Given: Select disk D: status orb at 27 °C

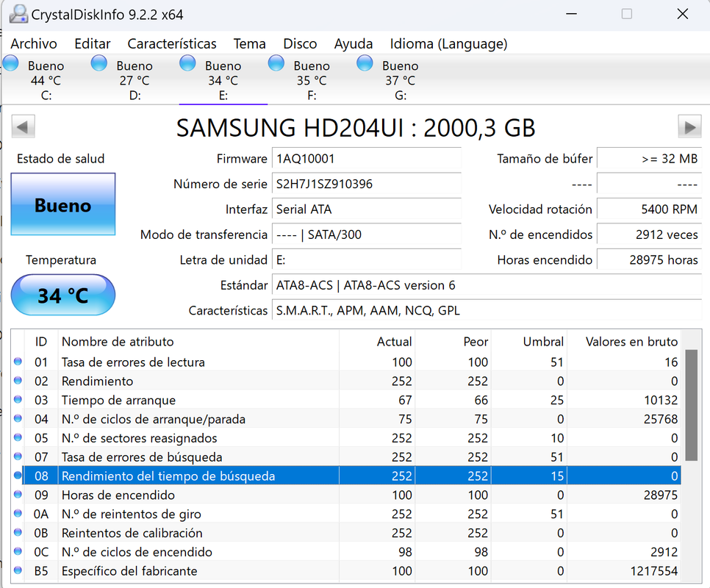Looking at the screenshot, I should pyautogui.click(x=99, y=63).
